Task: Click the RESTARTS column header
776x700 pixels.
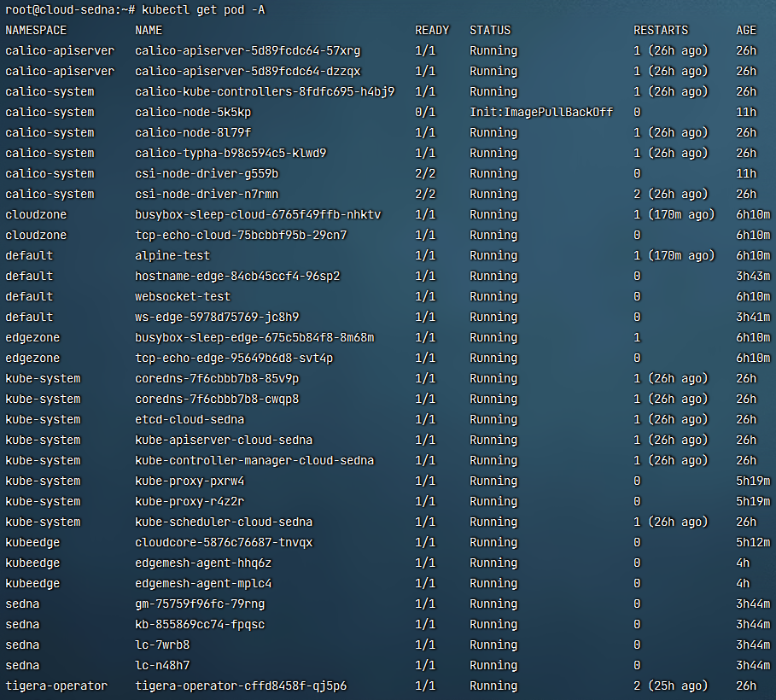Action: click(661, 30)
